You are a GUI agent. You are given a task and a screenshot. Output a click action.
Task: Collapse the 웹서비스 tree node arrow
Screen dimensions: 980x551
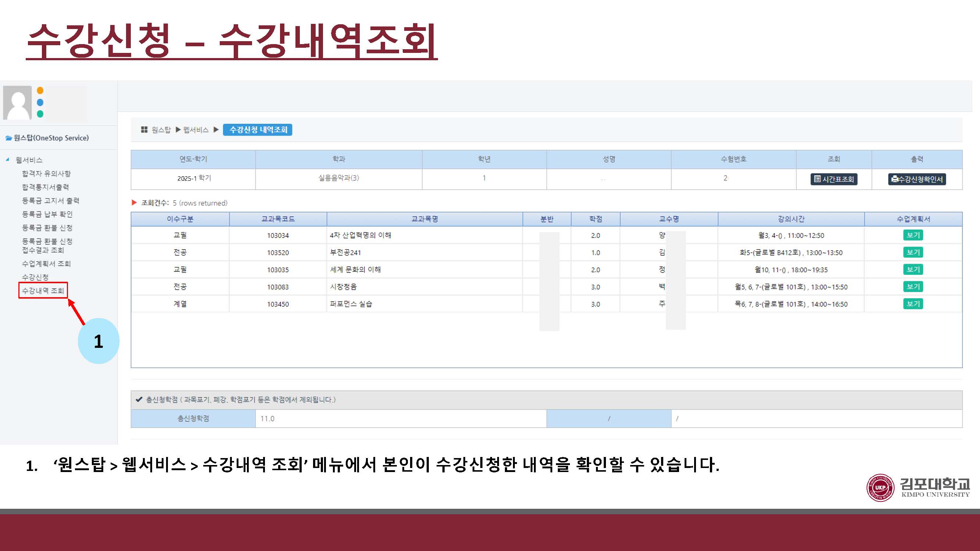tap(8, 160)
